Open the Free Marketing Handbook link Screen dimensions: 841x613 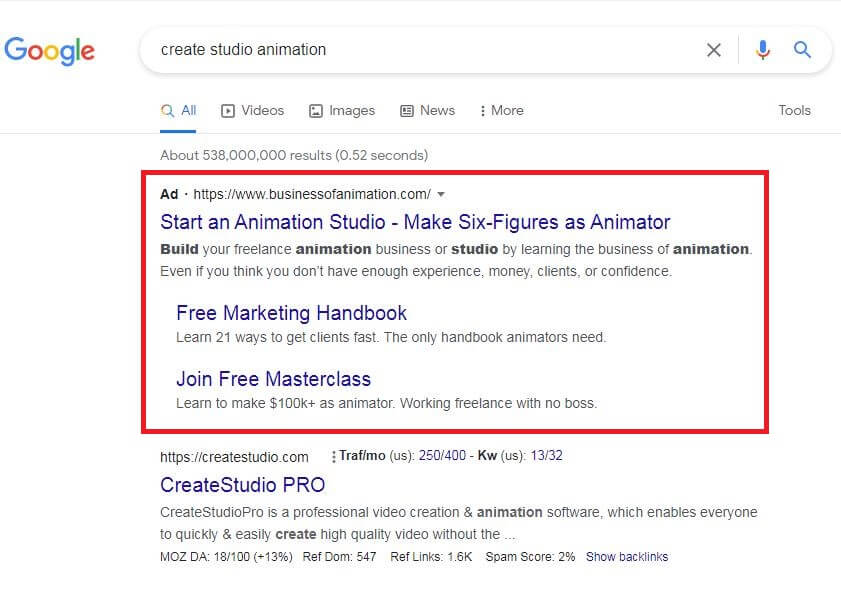[x=291, y=313]
